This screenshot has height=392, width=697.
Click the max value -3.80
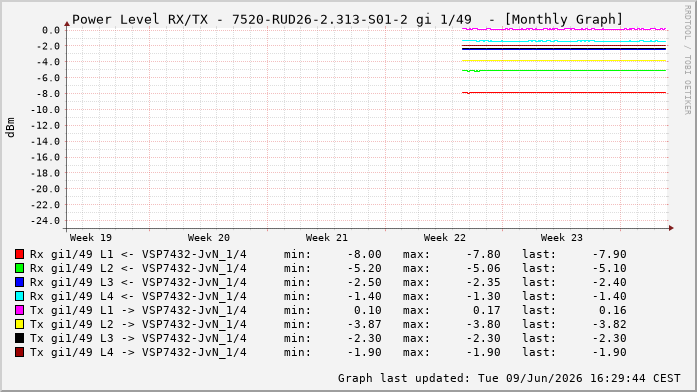pyautogui.click(x=483, y=324)
